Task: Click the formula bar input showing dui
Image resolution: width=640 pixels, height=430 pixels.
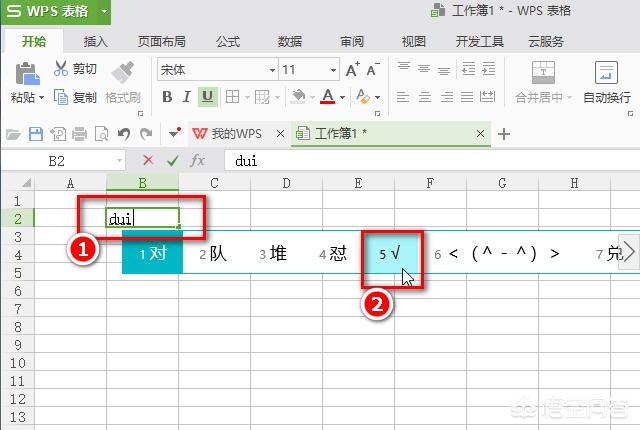Action: pos(432,161)
